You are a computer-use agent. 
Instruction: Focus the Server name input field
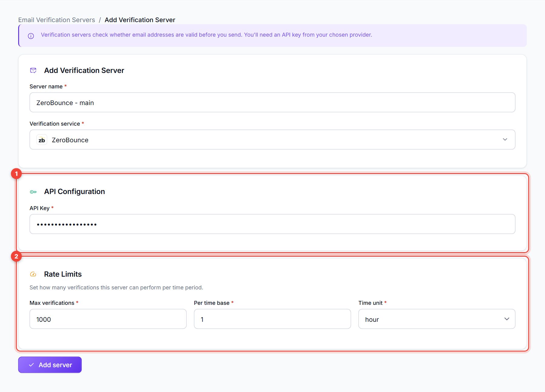click(x=272, y=102)
